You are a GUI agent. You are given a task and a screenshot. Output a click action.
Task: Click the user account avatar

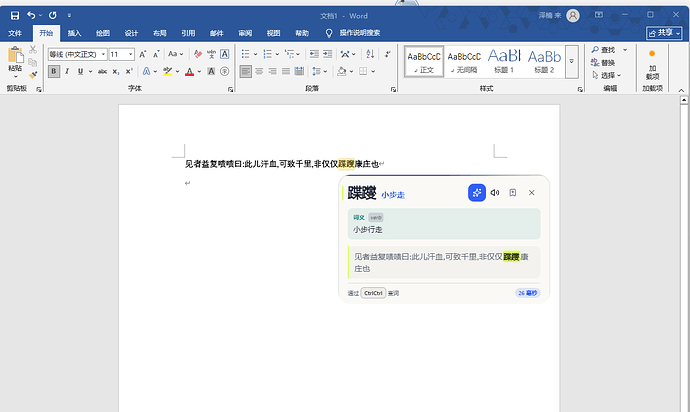(x=573, y=16)
